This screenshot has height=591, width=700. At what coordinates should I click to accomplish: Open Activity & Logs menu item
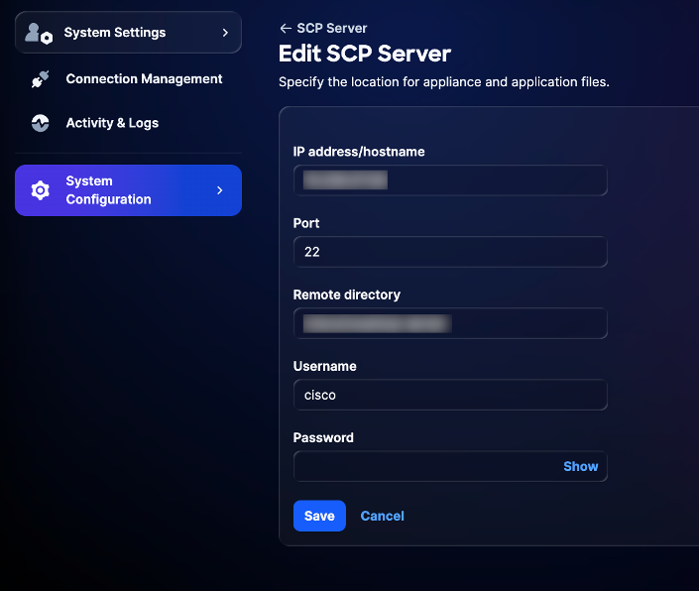click(129, 123)
